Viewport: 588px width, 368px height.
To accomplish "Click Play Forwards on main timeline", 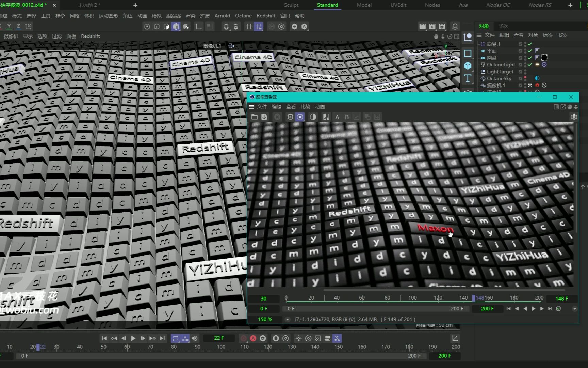I will [133, 338].
